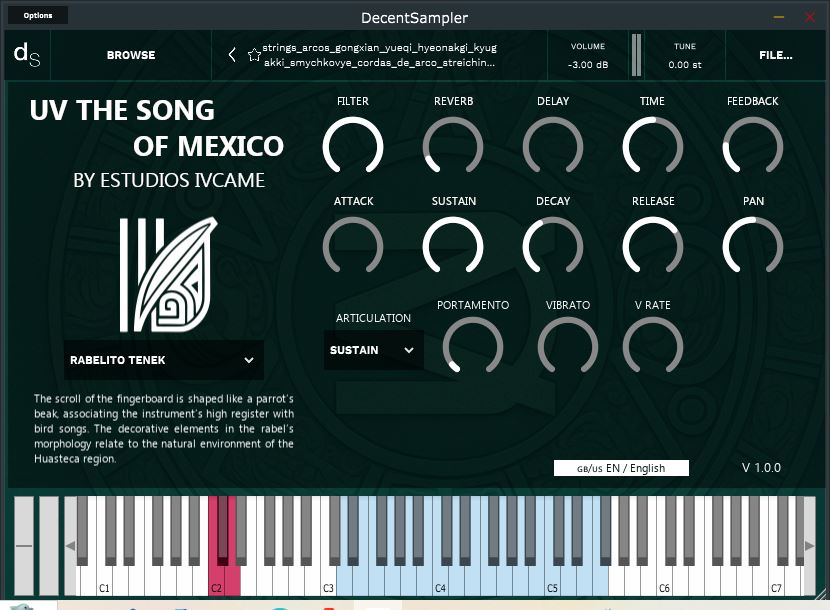
Task: Click the DecentSampler ds logo icon
Action: point(26,55)
